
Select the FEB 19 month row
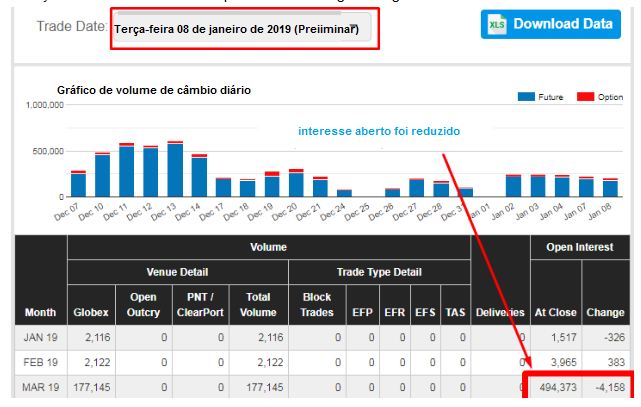point(40,362)
